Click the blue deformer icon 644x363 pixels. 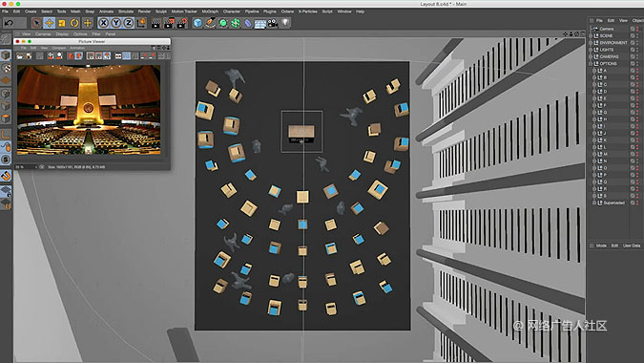pos(248,23)
